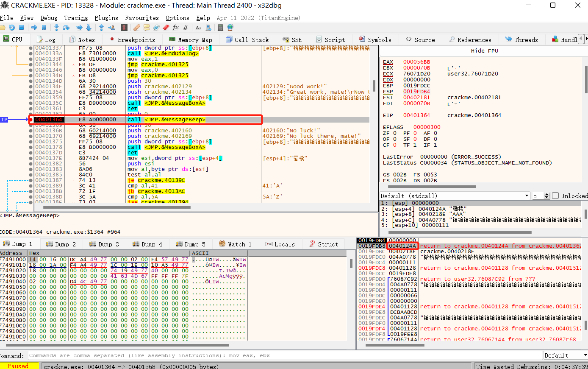The image size is (588, 369).
Task: Step over with the curved arrow icon
Action: pos(66,28)
